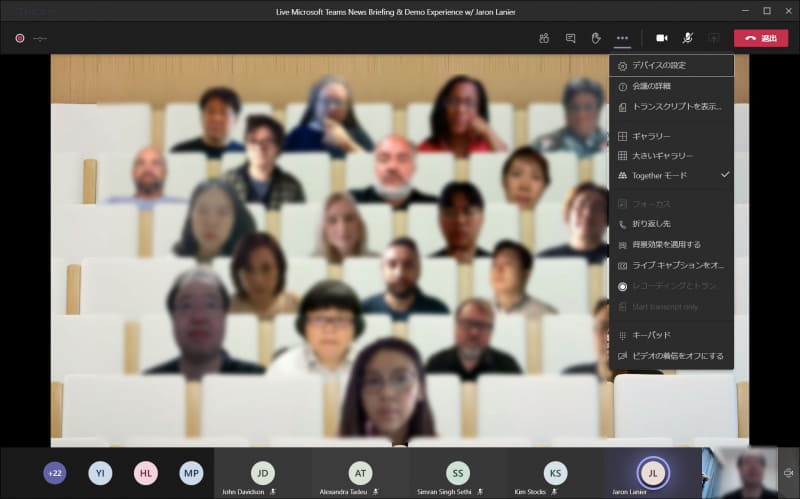This screenshot has height=499, width=800.
Task: Select トランスクリプトを表示 menu entry
Action: pos(671,107)
